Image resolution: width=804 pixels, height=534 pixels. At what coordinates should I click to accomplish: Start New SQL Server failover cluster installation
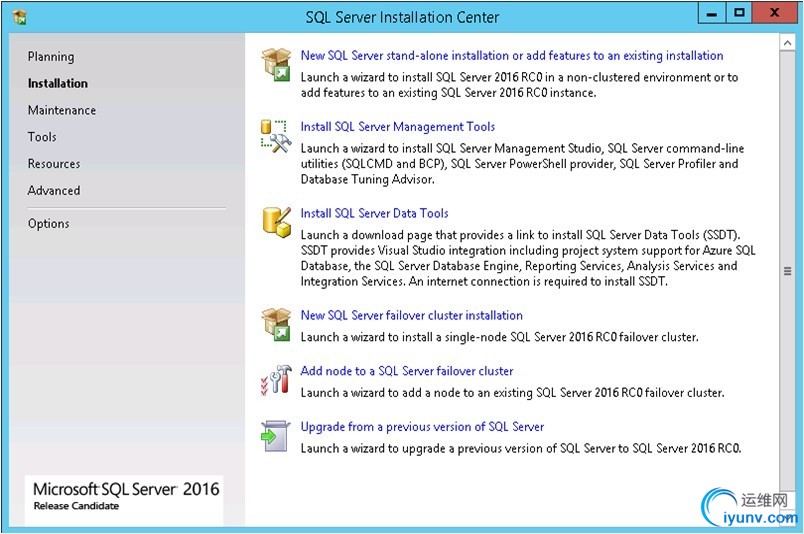(411, 315)
